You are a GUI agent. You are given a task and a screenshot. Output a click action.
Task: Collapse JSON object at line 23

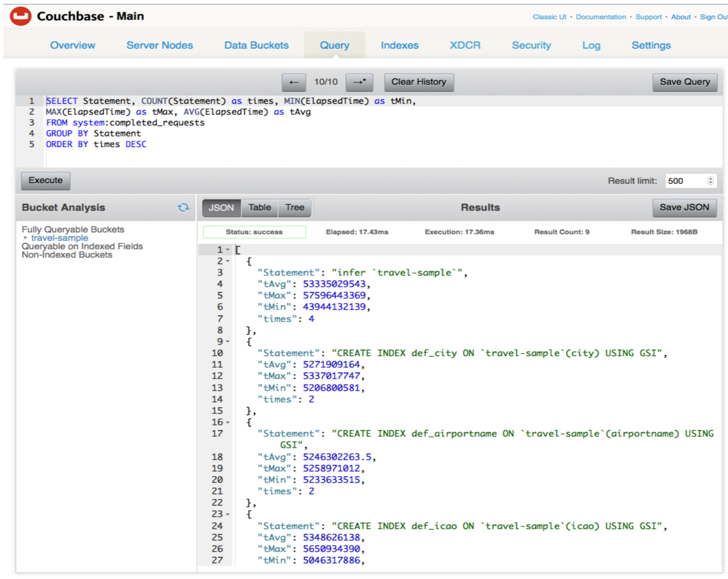(x=227, y=514)
